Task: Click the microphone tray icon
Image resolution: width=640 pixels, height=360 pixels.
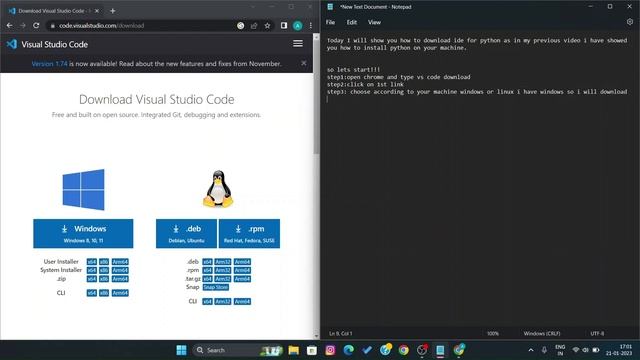Action: tap(544, 350)
